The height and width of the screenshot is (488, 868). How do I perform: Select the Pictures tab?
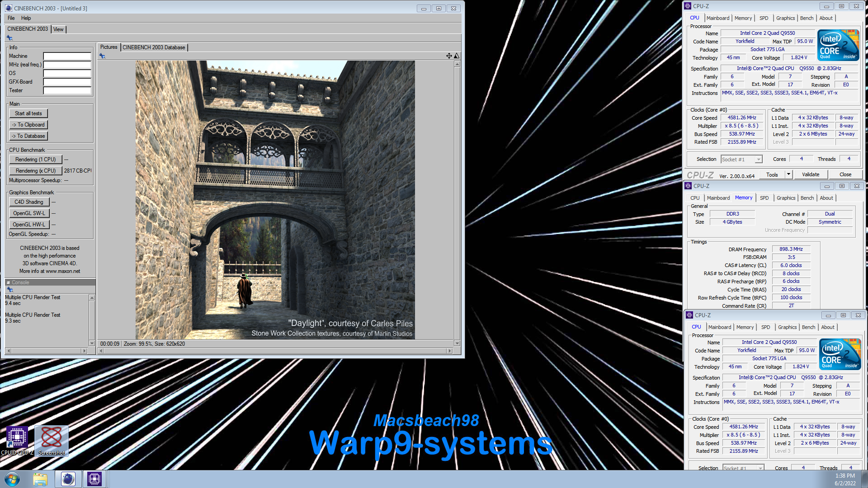click(x=108, y=47)
